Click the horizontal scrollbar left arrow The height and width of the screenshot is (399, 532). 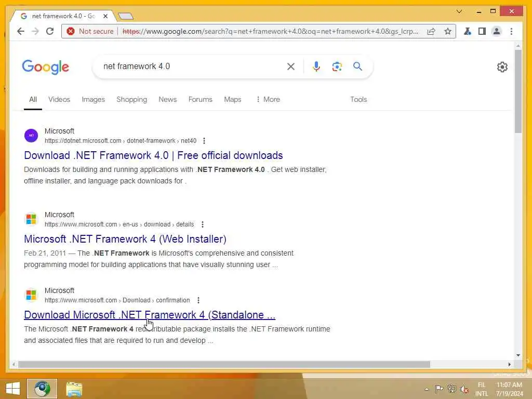click(x=14, y=364)
